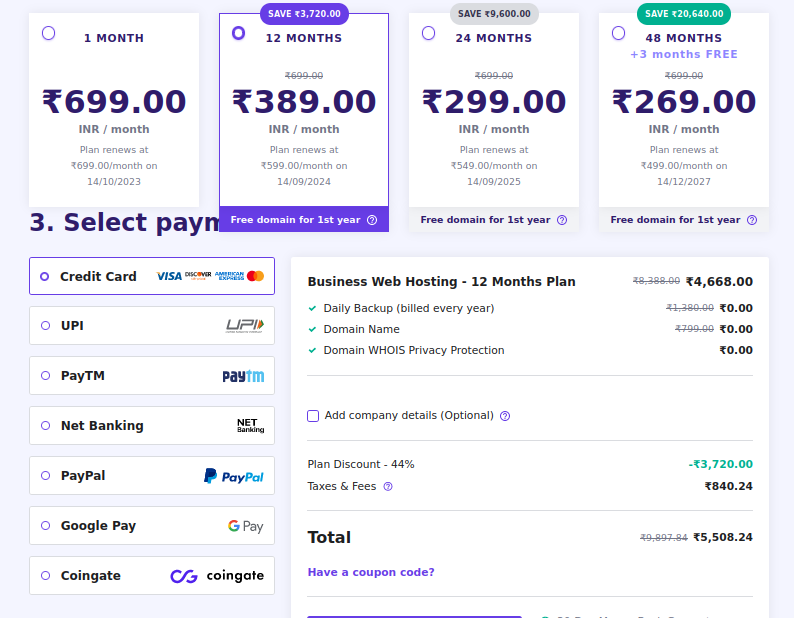Select UPI as payment method
The height and width of the screenshot is (618, 794).
pyautogui.click(x=45, y=326)
